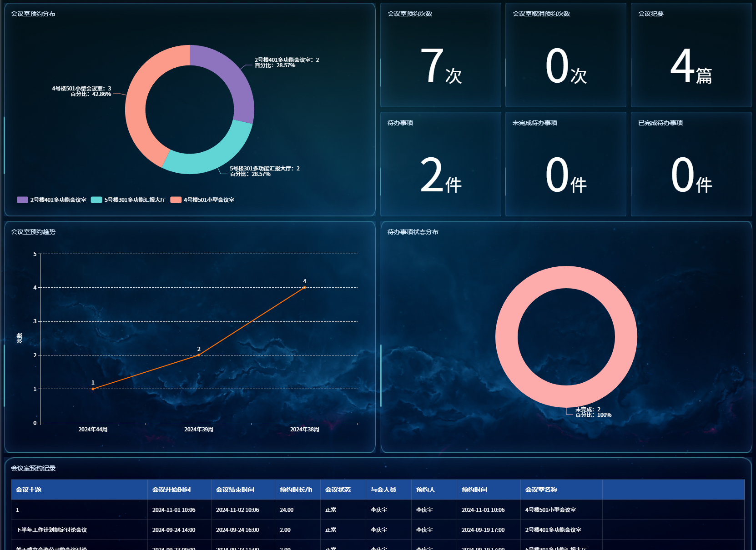Click the 会议室名称 column header

pos(541,490)
